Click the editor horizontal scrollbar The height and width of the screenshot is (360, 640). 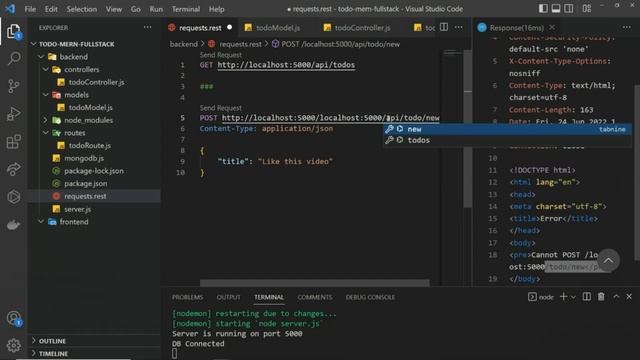click(314, 282)
